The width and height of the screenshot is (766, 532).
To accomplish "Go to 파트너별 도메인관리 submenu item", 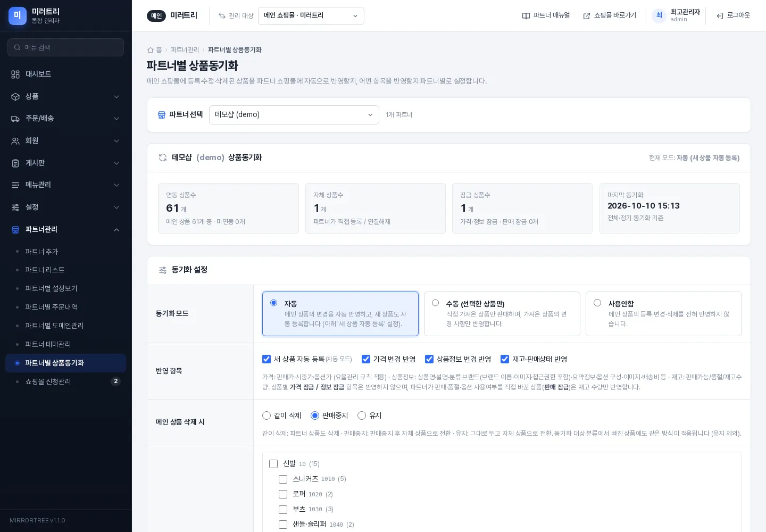I will click(66, 326).
